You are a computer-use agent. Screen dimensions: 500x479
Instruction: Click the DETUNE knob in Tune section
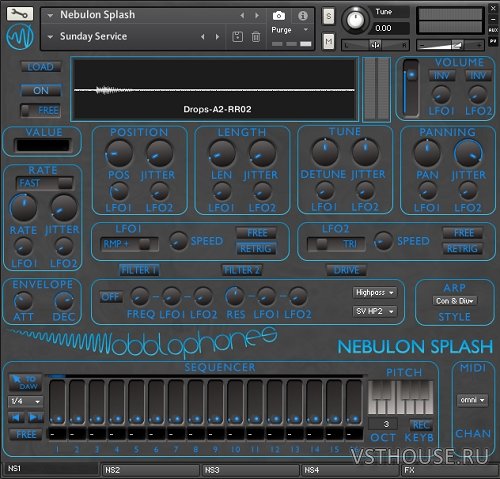point(325,152)
